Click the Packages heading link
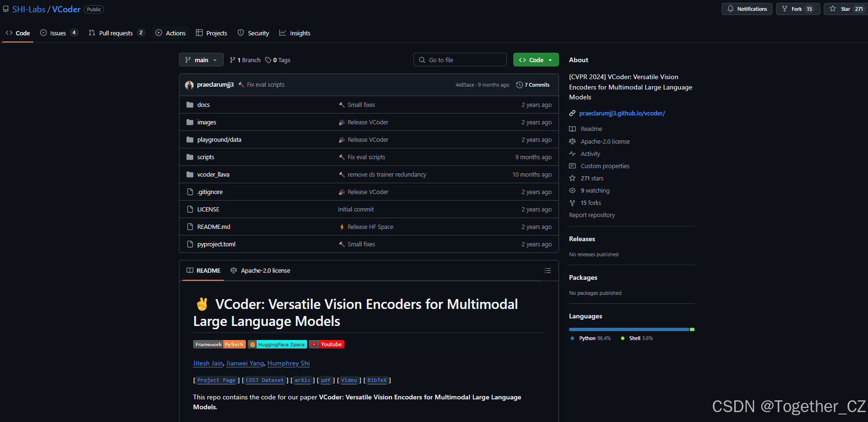Screen dimensions: 868x422 [x=583, y=277]
